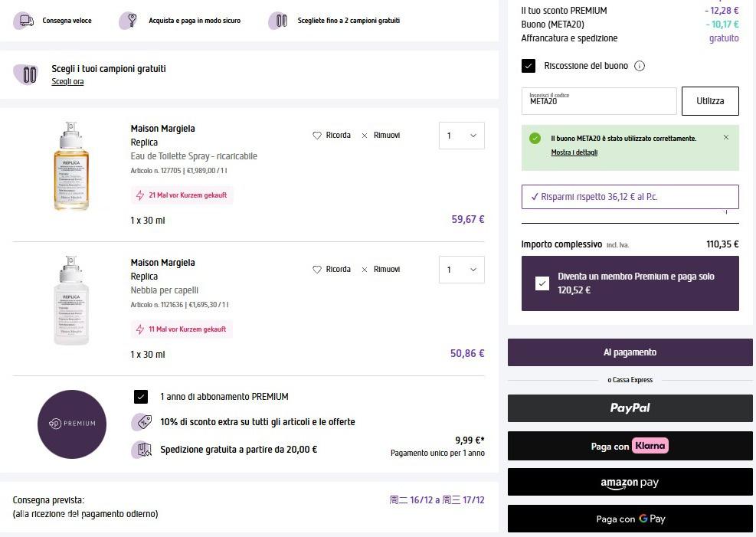
Task: Click the voucher code input field
Action: tap(599, 101)
